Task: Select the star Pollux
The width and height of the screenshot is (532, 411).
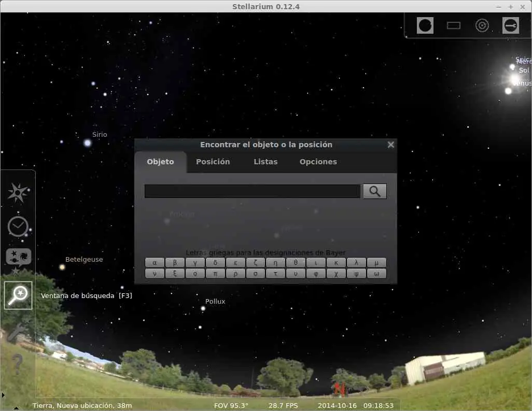Action: coord(203,308)
